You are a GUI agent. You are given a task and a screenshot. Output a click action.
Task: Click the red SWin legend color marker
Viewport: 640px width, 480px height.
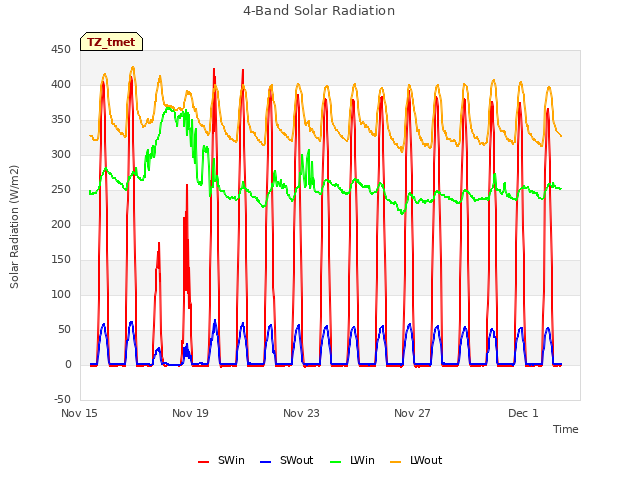[203, 462]
